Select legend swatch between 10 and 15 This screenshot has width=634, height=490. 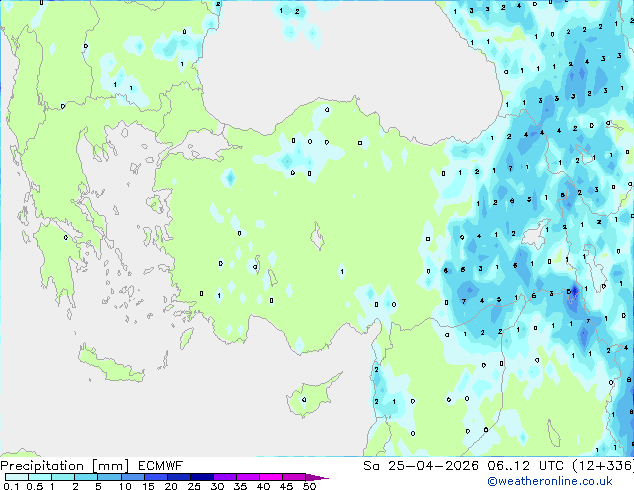[133, 477]
